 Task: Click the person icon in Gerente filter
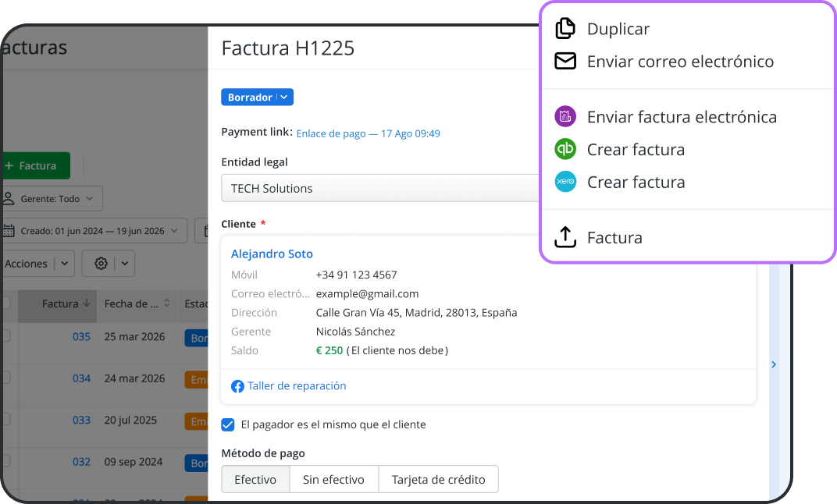tap(9, 198)
